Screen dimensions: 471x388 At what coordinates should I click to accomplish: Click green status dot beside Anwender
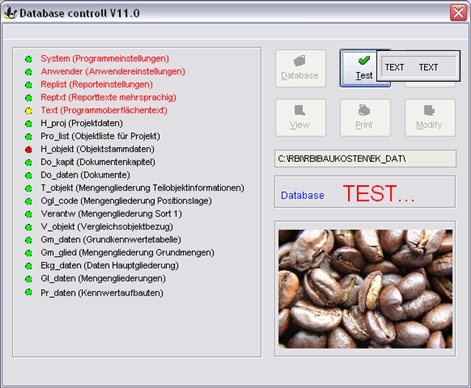(x=29, y=72)
